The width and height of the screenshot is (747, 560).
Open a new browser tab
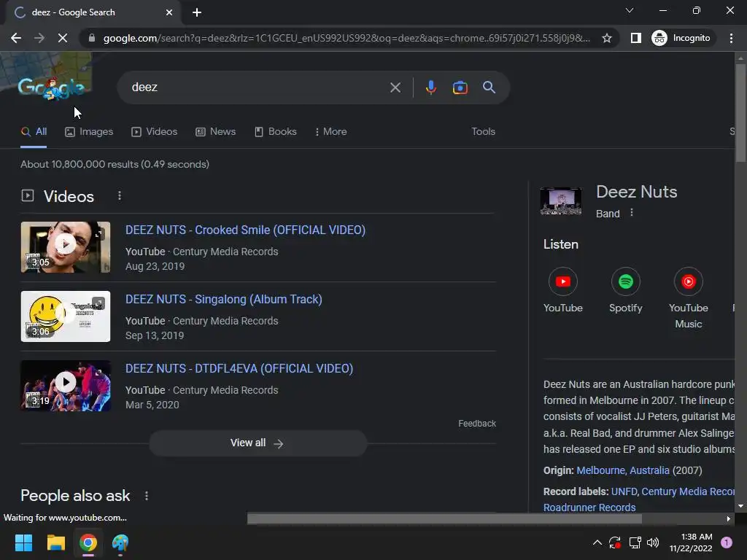pos(197,12)
